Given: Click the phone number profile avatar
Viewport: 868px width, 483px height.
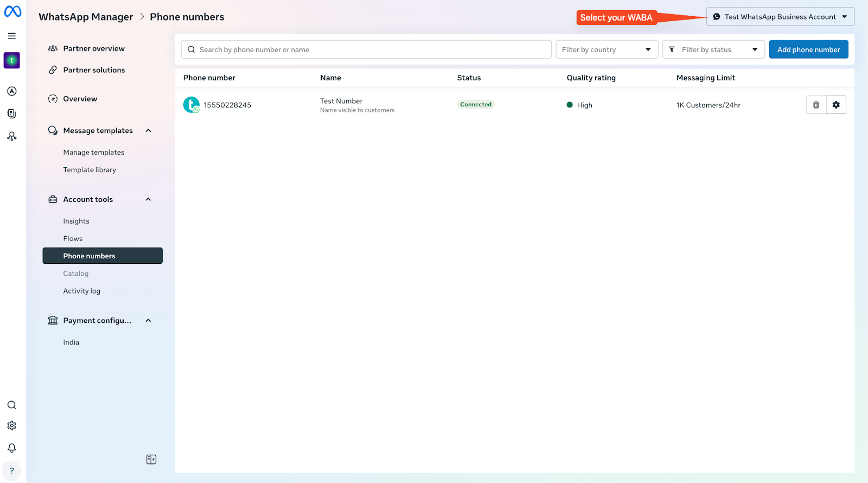Looking at the screenshot, I should click(192, 105).
